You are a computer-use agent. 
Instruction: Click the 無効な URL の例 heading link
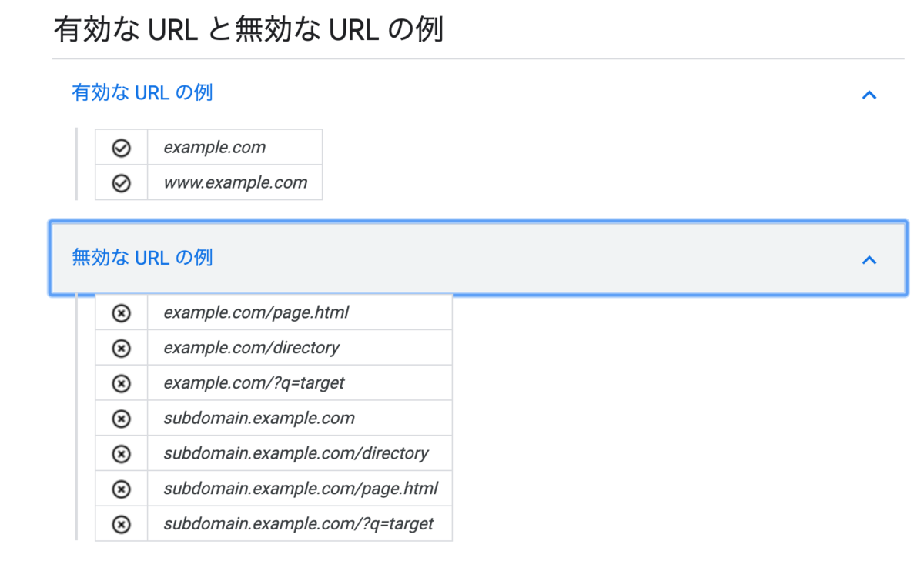tap(142, 258)
